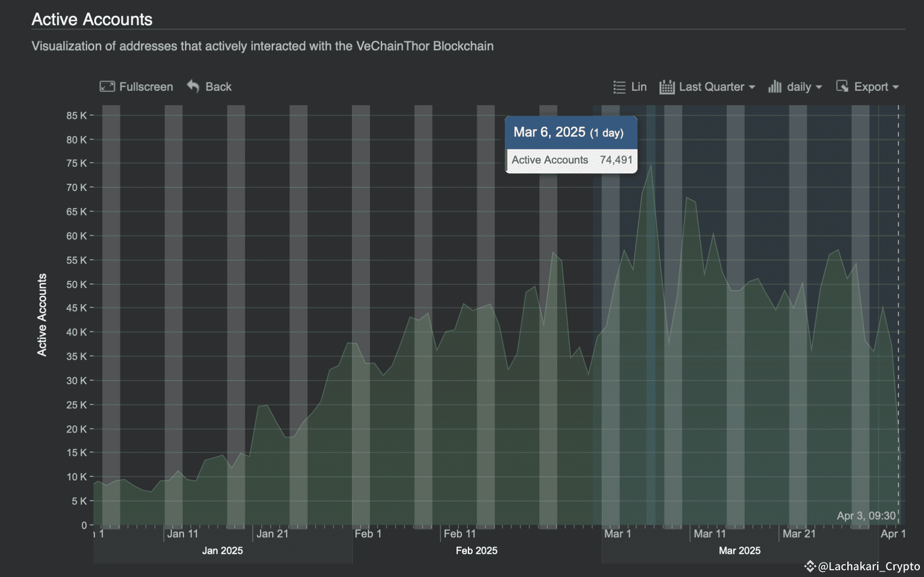Click the calendar icon beside Last Quarter

pos(666,87)
